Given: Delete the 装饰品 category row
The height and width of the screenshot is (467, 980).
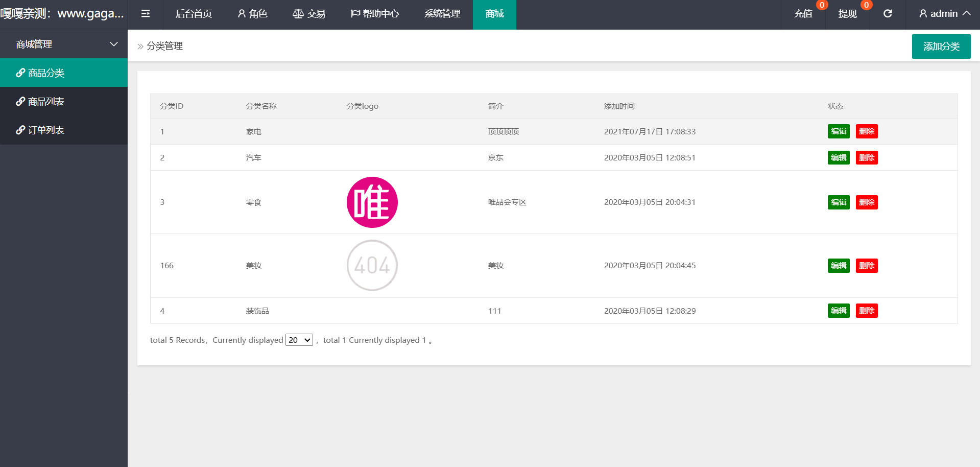Looking at the screenshot, I should 866,311.
